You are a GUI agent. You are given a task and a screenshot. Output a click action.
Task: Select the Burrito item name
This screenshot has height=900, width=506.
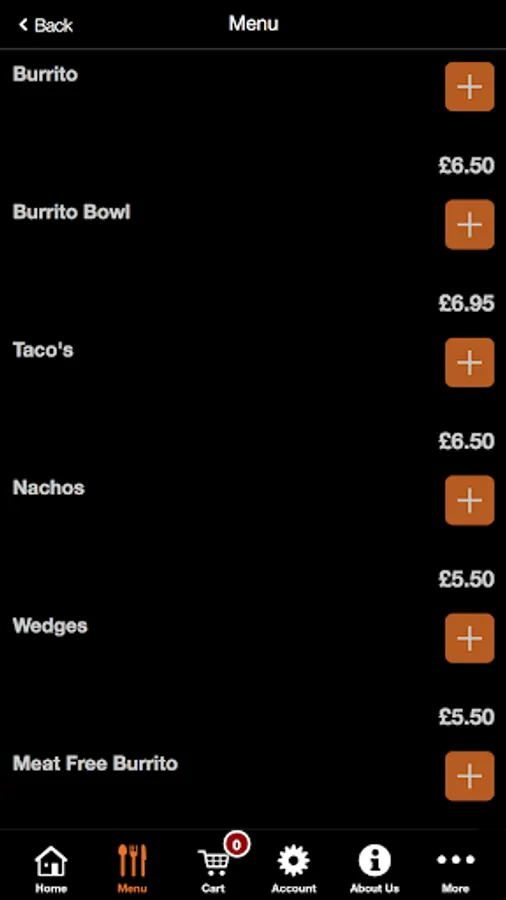tap(45, 74)
